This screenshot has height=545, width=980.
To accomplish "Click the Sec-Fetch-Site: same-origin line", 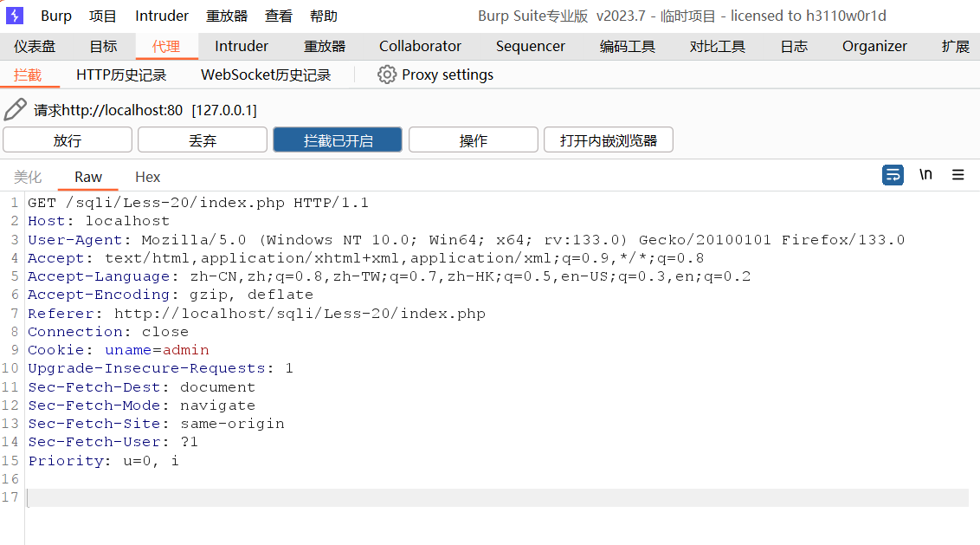I will [156, 424].
